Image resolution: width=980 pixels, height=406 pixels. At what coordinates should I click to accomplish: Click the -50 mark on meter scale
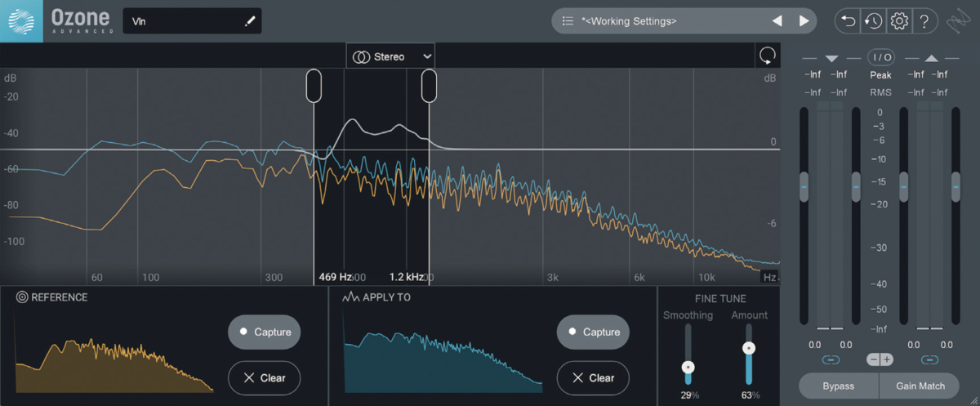(x=880, y=310)
